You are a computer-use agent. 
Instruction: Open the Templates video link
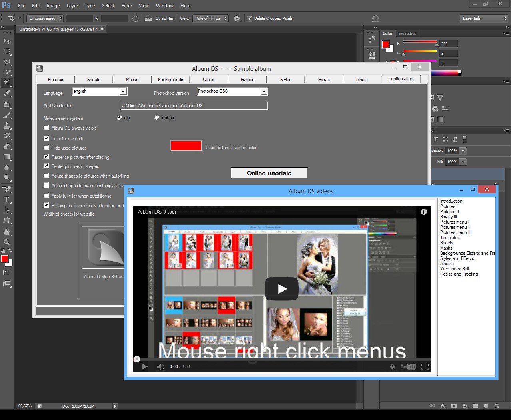pos(450,238)
